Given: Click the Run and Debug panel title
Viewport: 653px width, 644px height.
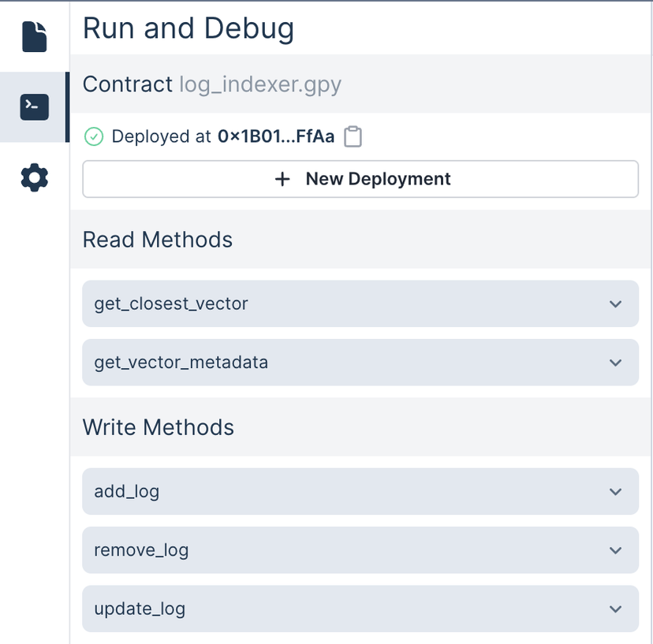Looking at the screenshot, I should [x=188, y=28].
